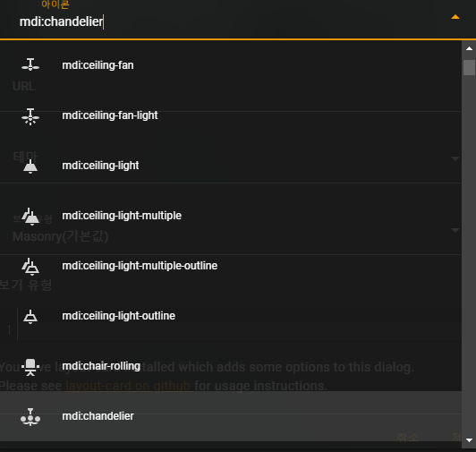Choose the ceiling-fan-light icon
Viewport: 476px width, 452px height.
30,116
